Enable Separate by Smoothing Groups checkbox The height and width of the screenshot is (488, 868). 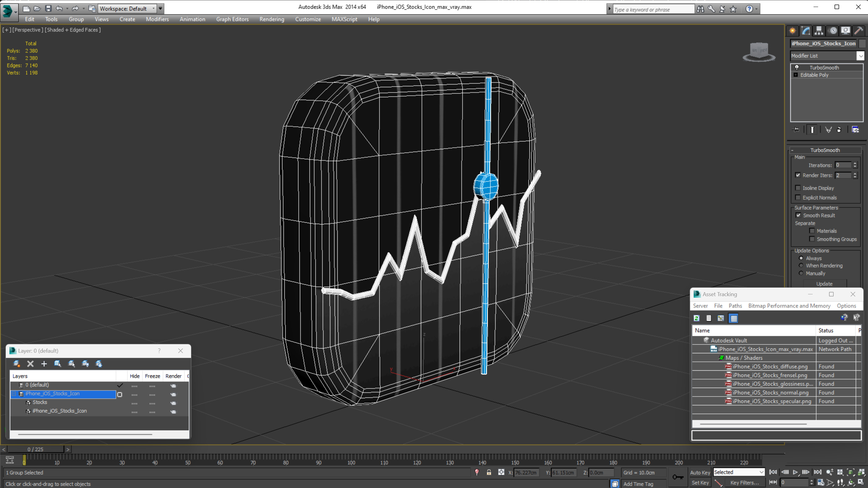812,239
